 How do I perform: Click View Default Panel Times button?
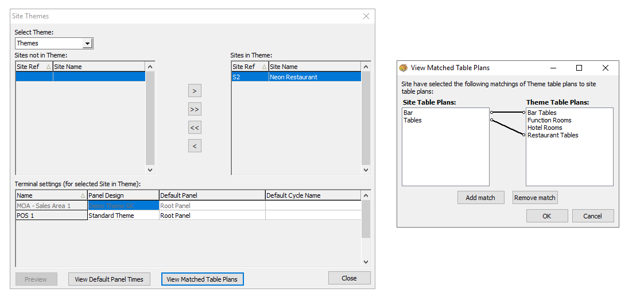[109, 279]
